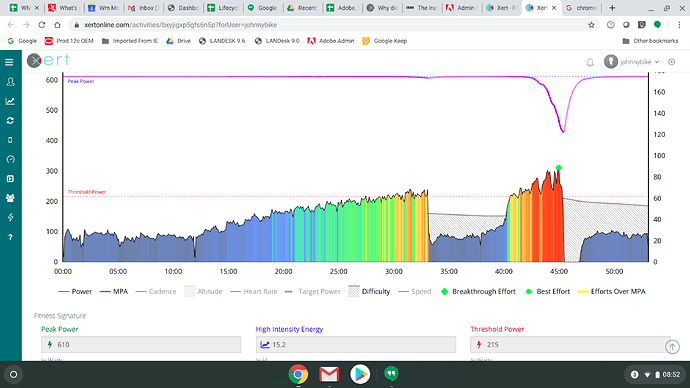Viewport: 690px width, 388px height.
Task: Toggle the Power series in chart legend
Action: pyautogui.click(x=75, y=291)
